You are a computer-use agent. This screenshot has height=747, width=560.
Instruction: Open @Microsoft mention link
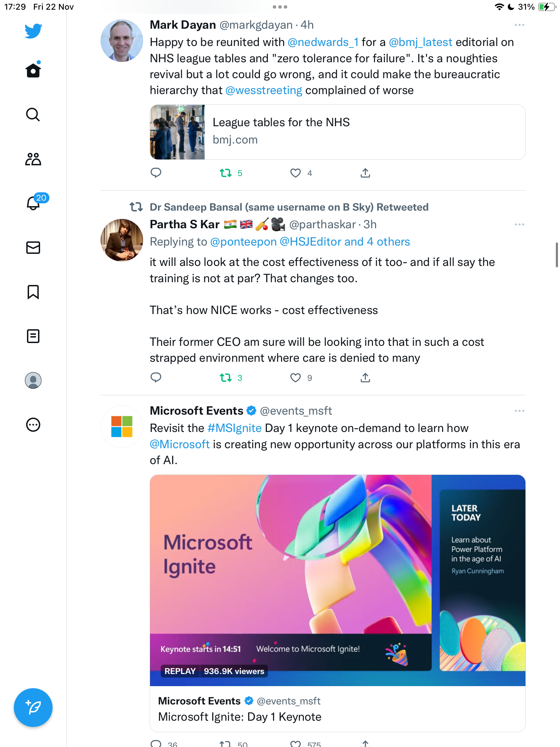coord(180,444)
